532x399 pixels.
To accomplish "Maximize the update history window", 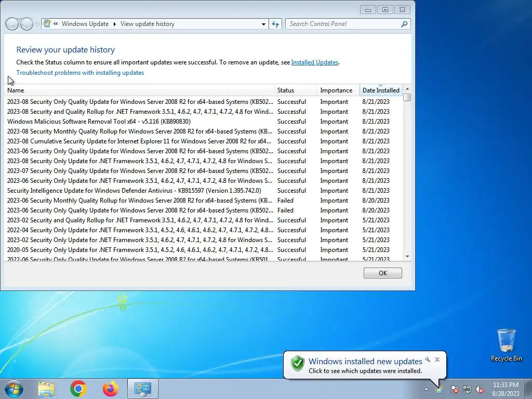I will click(x=385, y=10).
